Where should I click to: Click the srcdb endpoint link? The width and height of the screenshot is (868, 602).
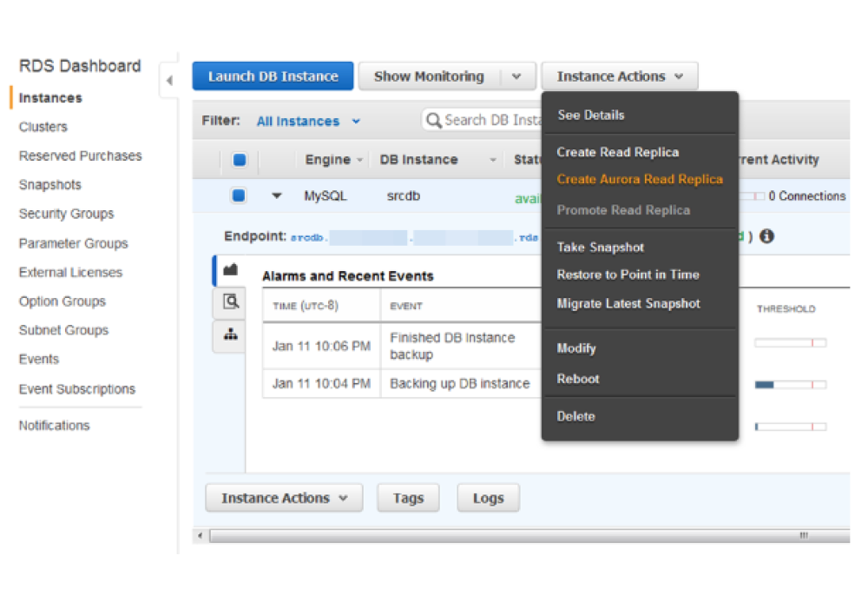[x=414, y=238]
